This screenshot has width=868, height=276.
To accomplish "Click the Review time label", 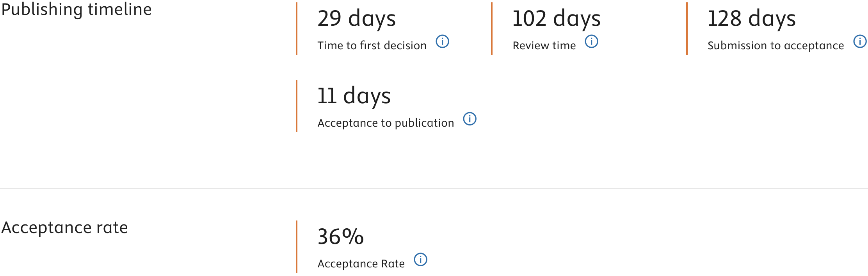I will (x=544, y=45).
